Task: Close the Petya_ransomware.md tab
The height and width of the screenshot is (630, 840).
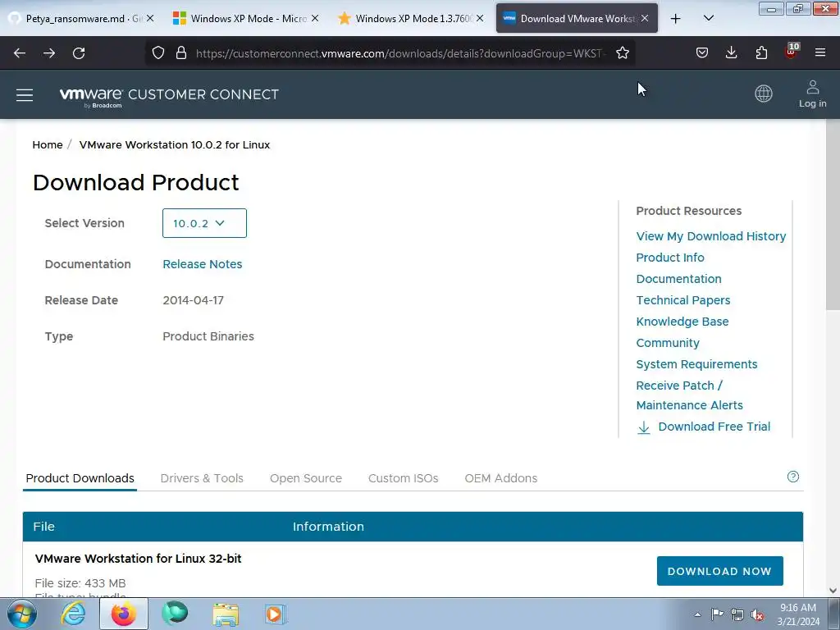Action: [x=150, y=18]
